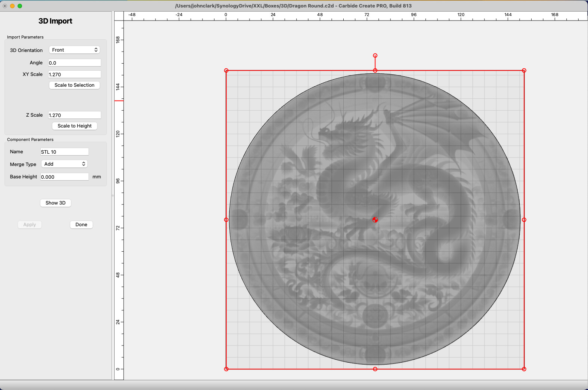The height and width of the screenshot is (390, 588).
Task: Click the bottom-middle handle of the selection
Action: coord(375,369)
